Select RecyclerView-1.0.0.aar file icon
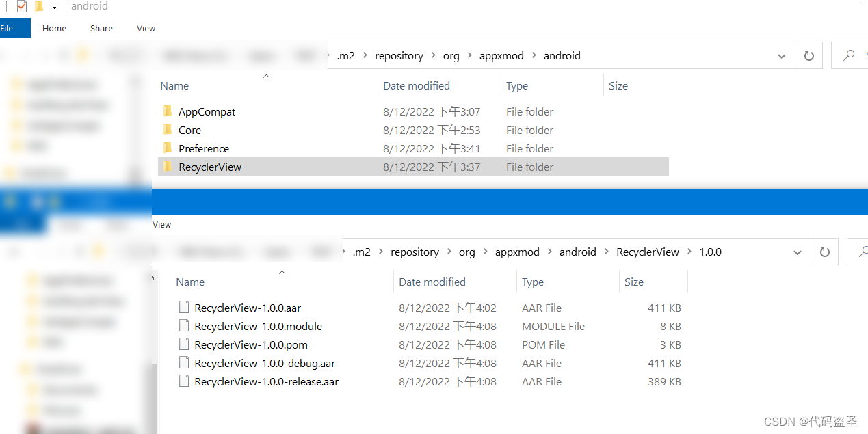Screen dimensions: 868x434 pos(183,308)
